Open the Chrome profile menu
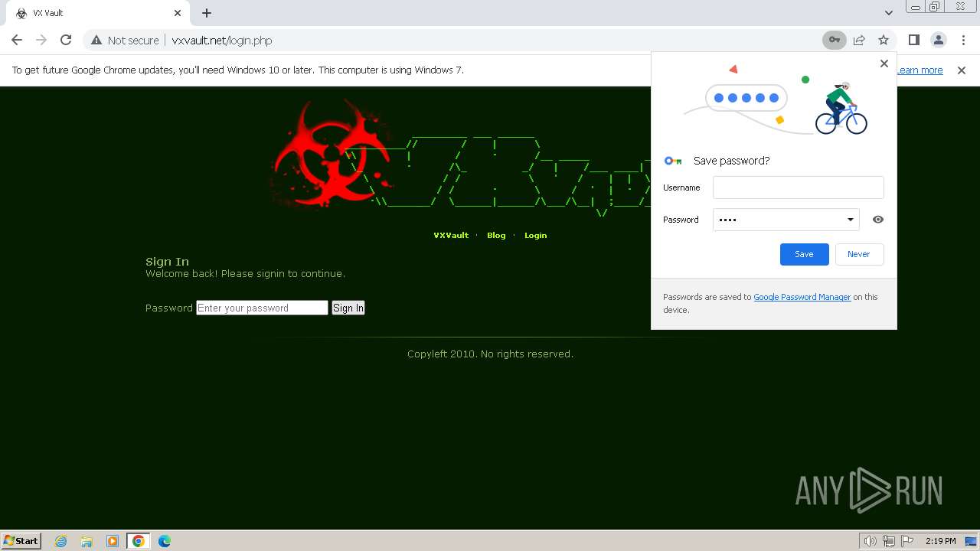The height and width of the screenshot is (551, 980). tap(938, 40)
